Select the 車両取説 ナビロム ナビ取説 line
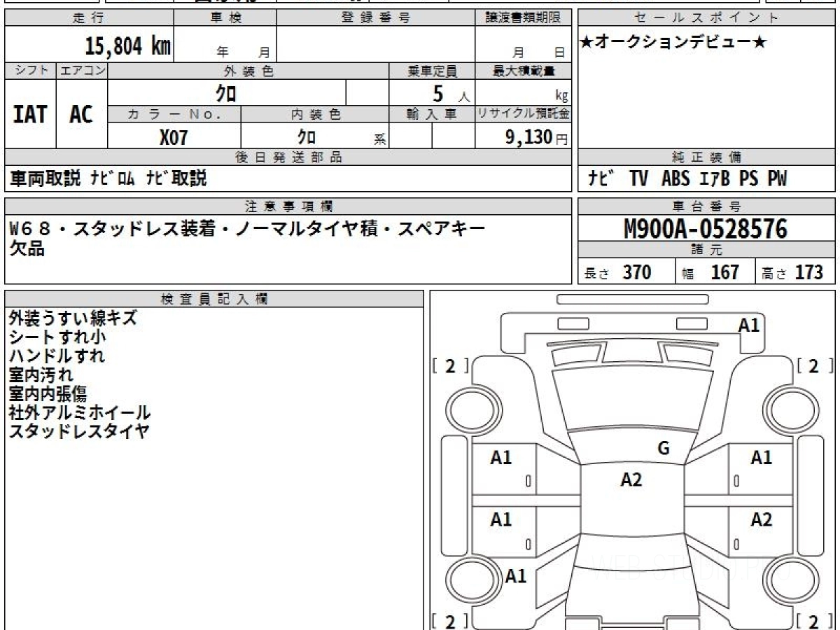 108,178
